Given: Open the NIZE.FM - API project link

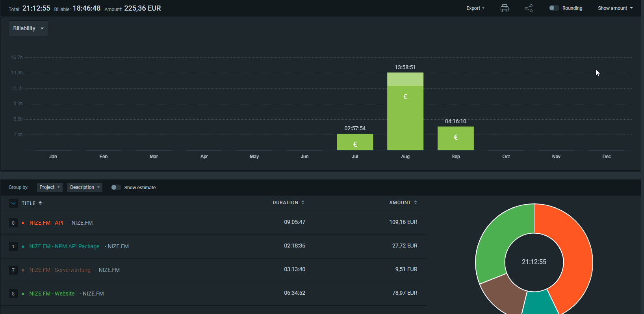Looking at the screenshot, I should click(46, 223).
